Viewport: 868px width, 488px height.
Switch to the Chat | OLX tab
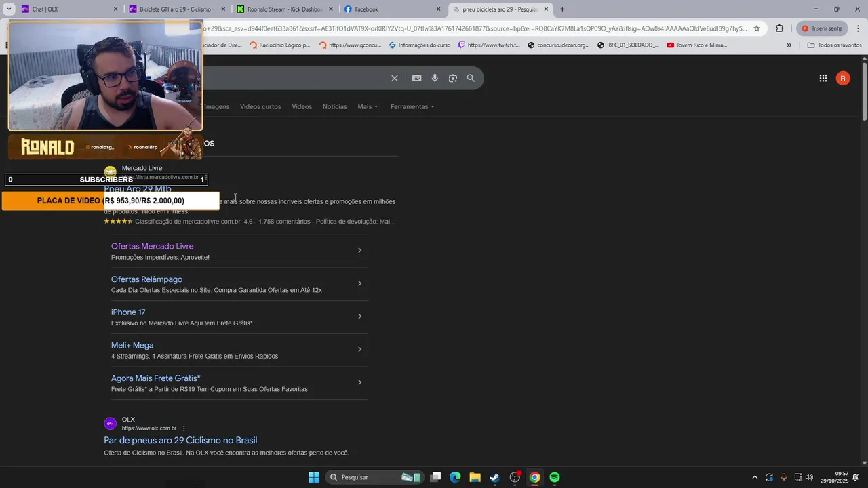pyautogui.click(x=68, y=9)
